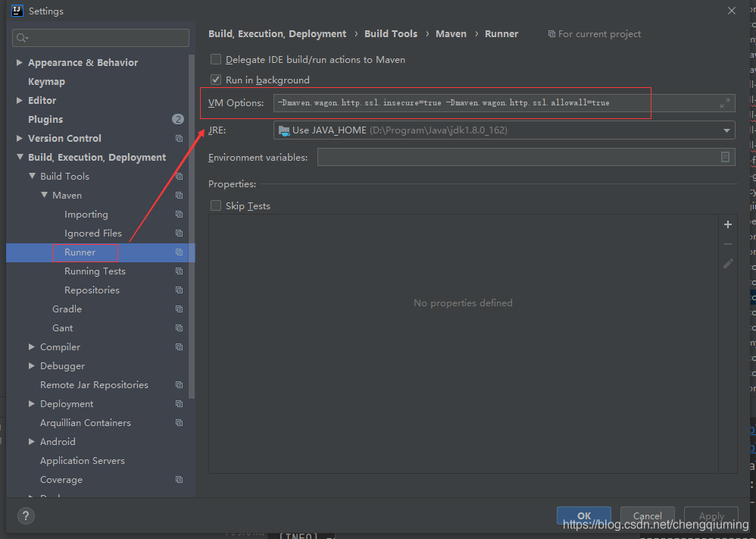Select Repositories under Maven

tap(92, 290)
